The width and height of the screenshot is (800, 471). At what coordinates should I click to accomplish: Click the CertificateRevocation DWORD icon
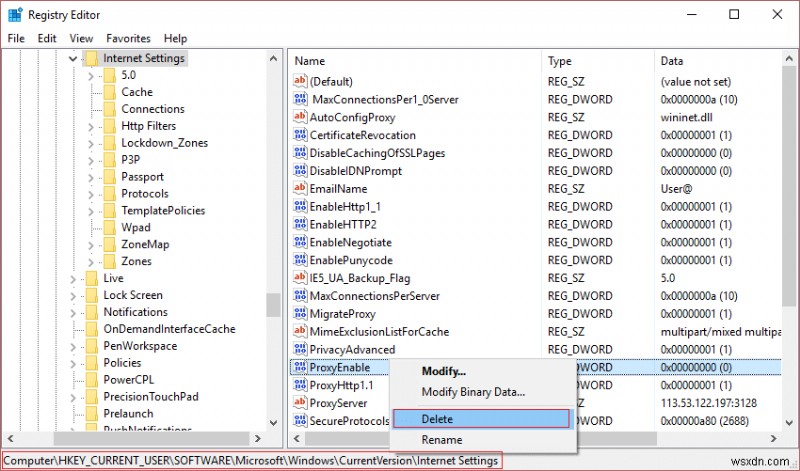pyautogui.click(x=300, y=135)
